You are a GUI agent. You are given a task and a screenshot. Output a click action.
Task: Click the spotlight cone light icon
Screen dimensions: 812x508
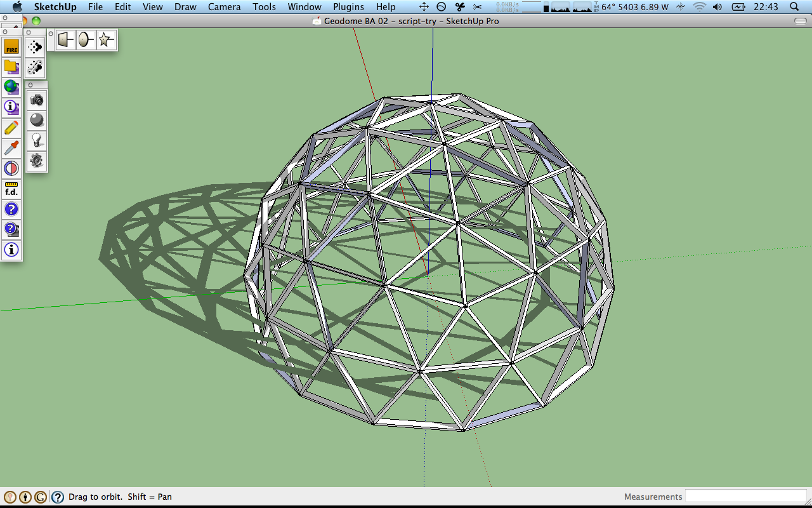(x=65, y=40)
